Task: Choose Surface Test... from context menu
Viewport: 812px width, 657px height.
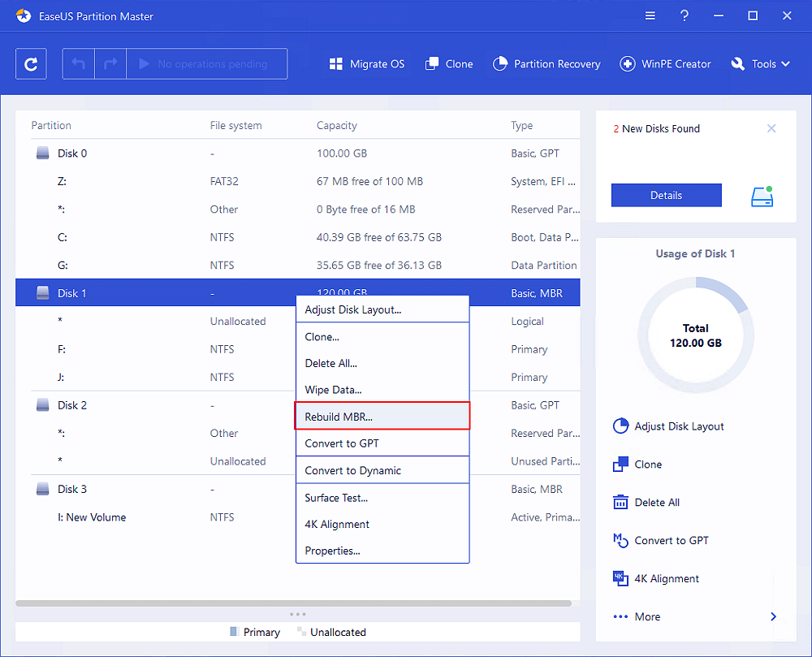Action: coord(382,498)
